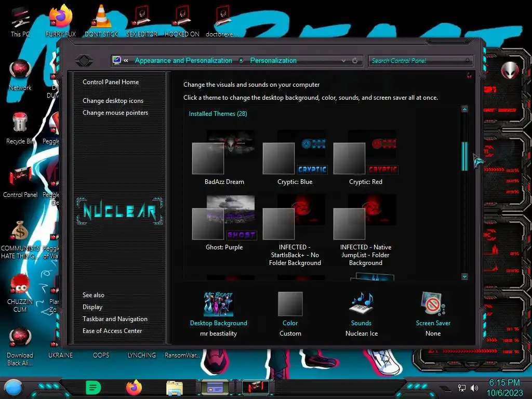Select the BadAzz Dream theme
The image size is (532, 399).
coord(224,158)
